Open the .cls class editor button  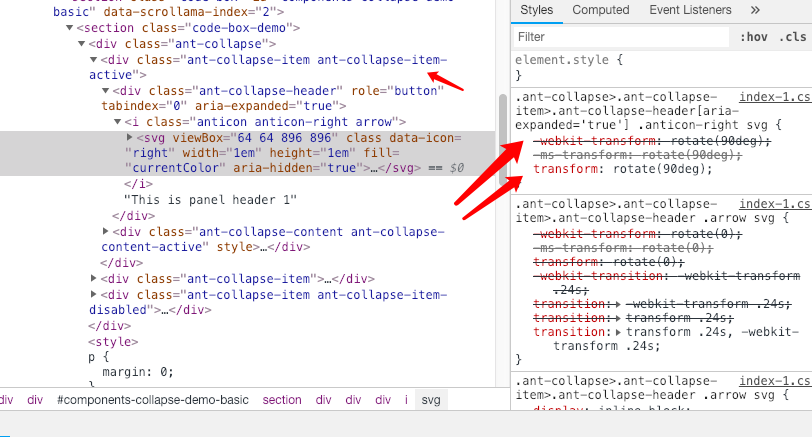[793, 37]
